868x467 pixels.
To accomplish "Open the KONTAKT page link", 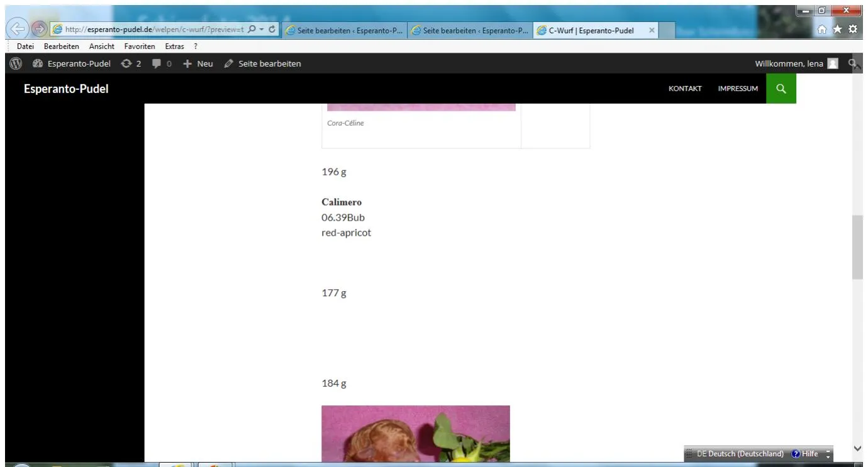I will [685, 89].
